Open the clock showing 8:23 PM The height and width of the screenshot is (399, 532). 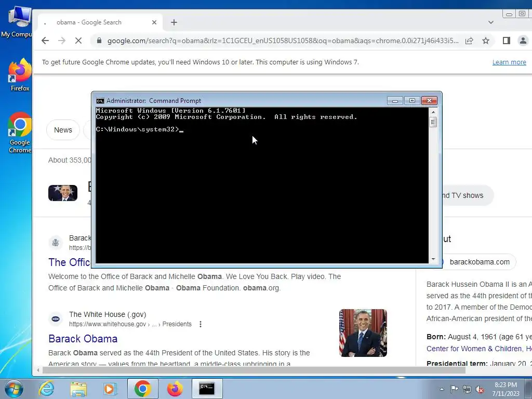(506, 389)
